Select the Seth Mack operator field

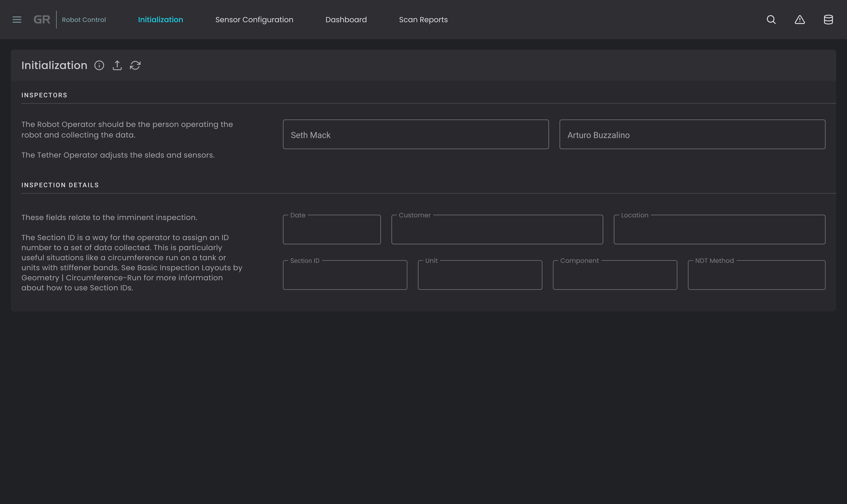click(416, 134)
